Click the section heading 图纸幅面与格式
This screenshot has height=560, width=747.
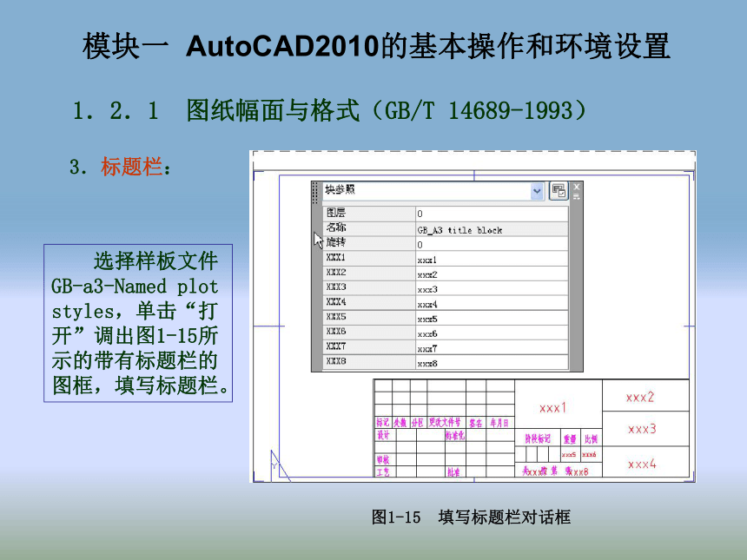(273, 110)
